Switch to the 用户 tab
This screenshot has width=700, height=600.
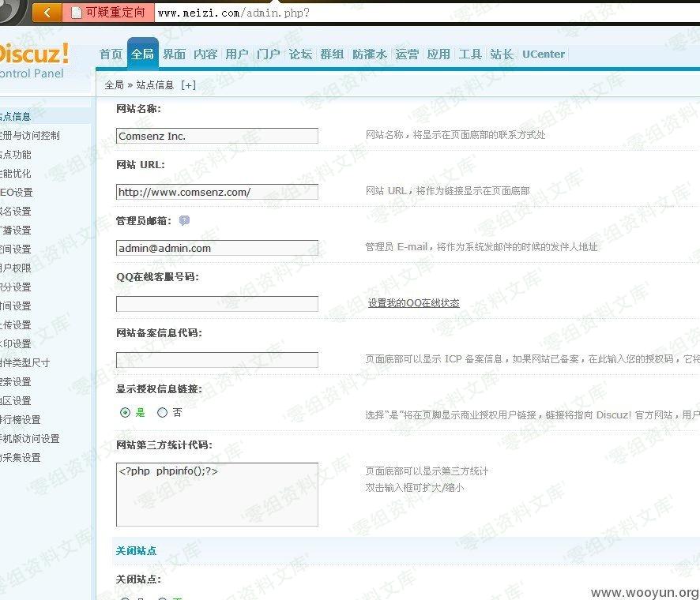(x=237, y=54)
